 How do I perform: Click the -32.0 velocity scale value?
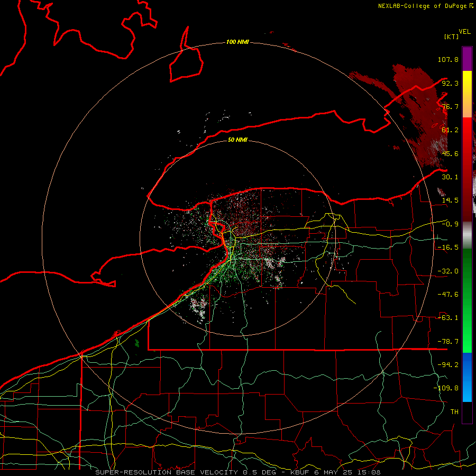click(x=448, y=271)
